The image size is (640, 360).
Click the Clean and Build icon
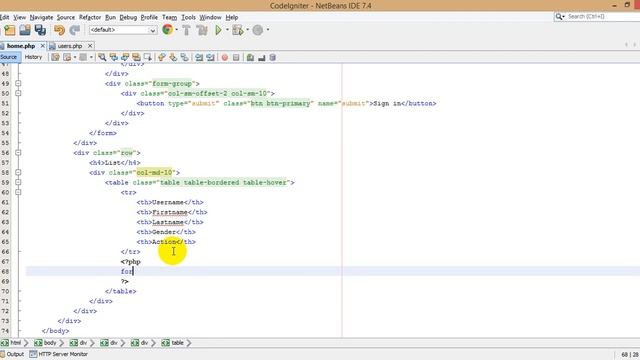(202, 30)
